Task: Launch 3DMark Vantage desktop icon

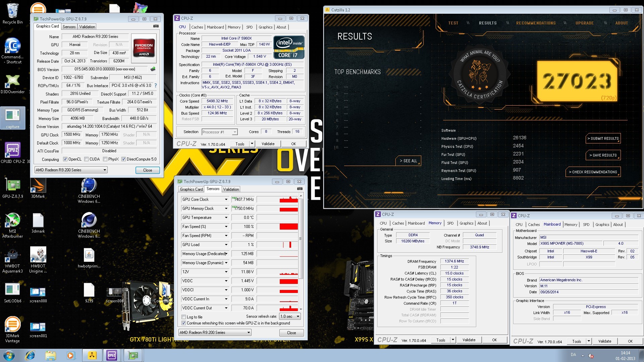Action: 13,329
